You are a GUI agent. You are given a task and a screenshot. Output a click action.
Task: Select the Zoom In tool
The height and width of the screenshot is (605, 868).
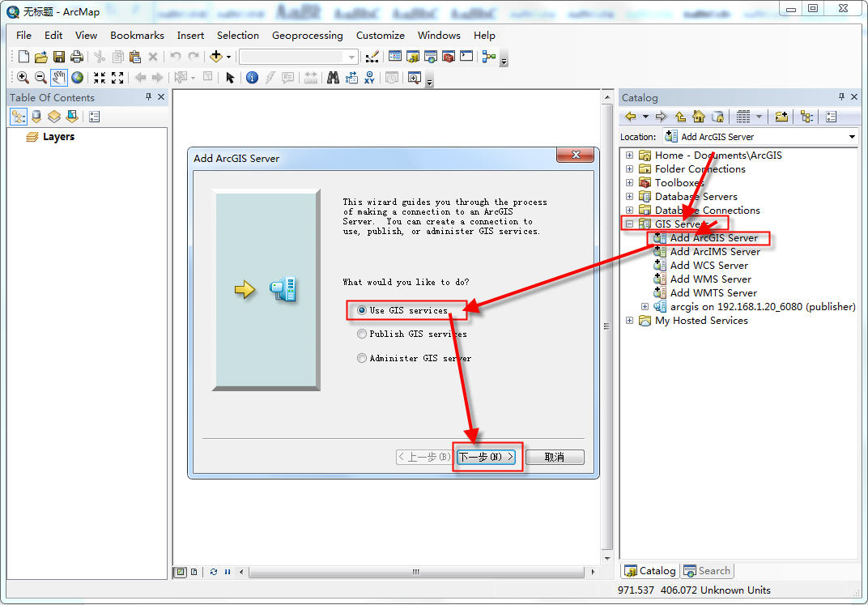coord(23,78)
